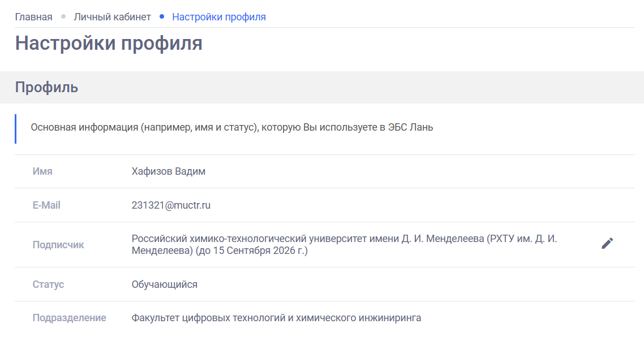The height and width of the screenshot is (341, 644).
Task: Click the gray dot after Главная breadcrumb
Action: (62, 17)
